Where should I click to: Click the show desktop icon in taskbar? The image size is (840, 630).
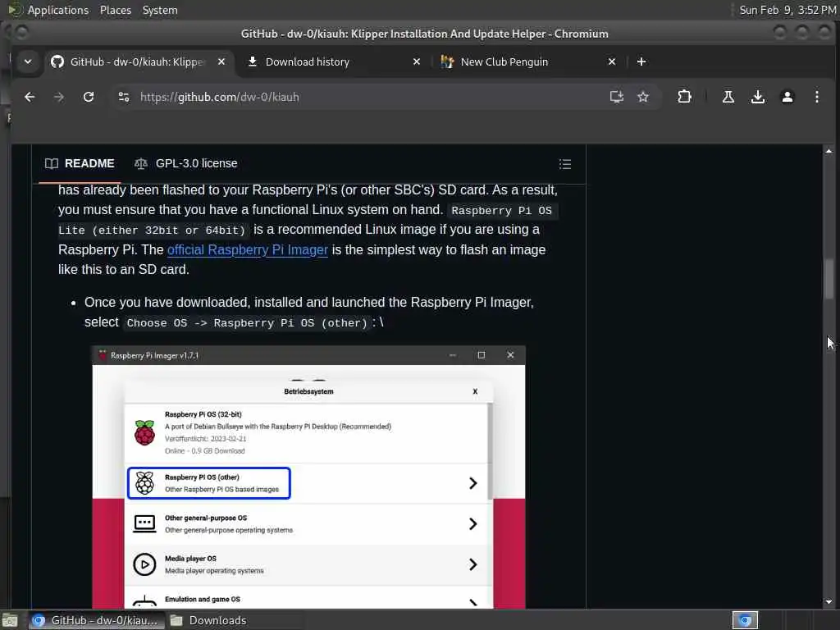click(x=10, y=620)
